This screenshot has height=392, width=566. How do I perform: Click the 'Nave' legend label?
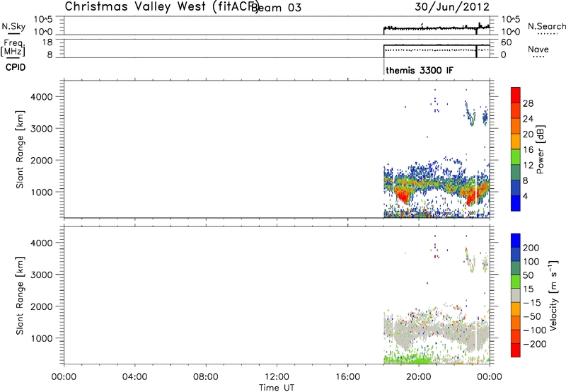(538, 50)
